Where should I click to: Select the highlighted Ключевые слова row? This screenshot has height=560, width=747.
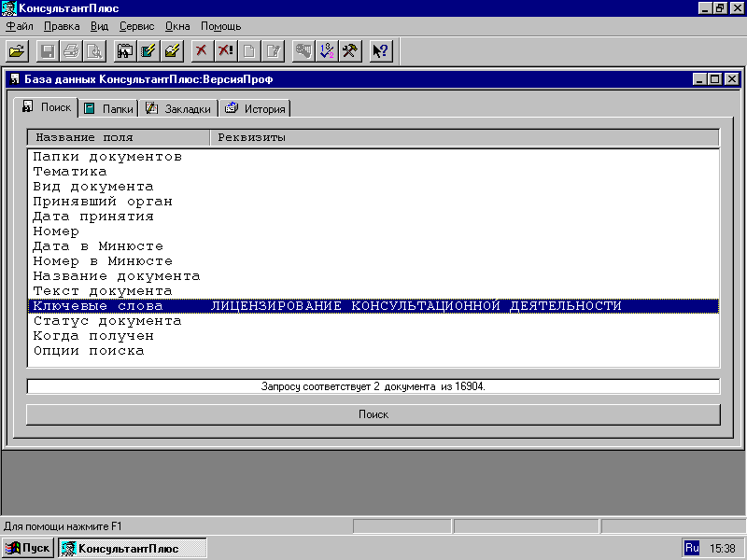point(373,306)
